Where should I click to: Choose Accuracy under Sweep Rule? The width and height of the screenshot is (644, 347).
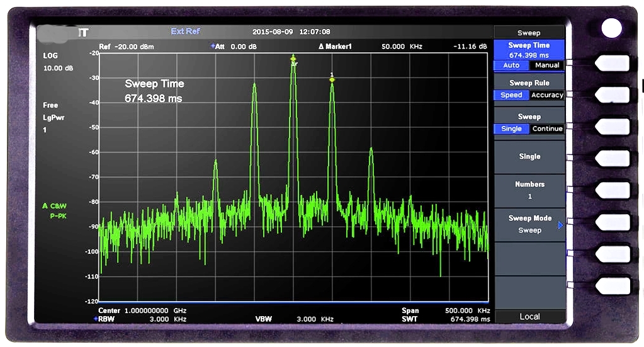[x=547, y=95]
